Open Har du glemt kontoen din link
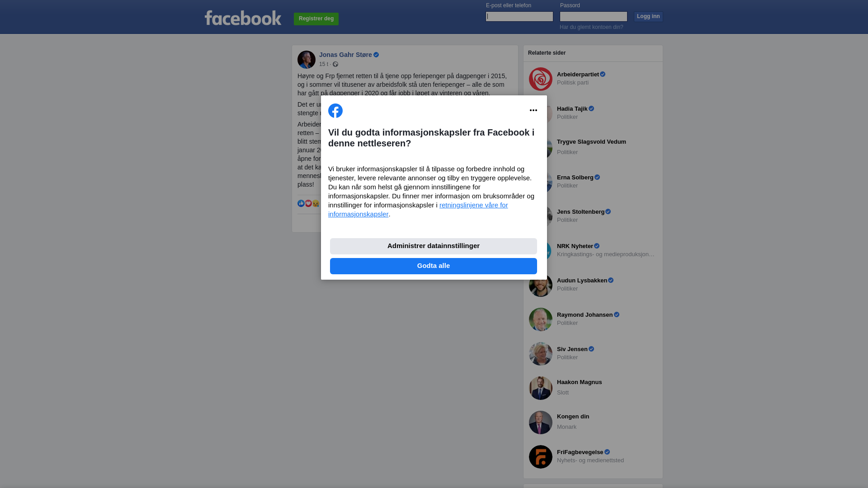Image resolution: width=868 pixels, height=488 pixels. coord(591,27)
